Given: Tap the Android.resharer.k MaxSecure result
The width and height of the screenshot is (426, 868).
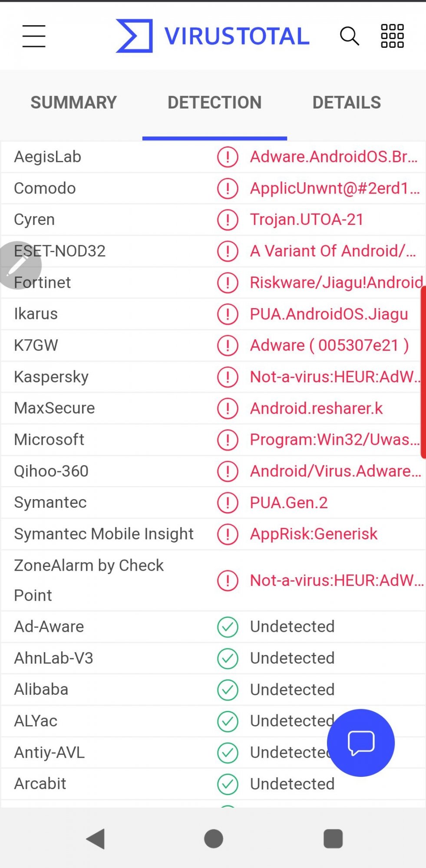Looking at the screenshot, I should [x=316, y=408].
